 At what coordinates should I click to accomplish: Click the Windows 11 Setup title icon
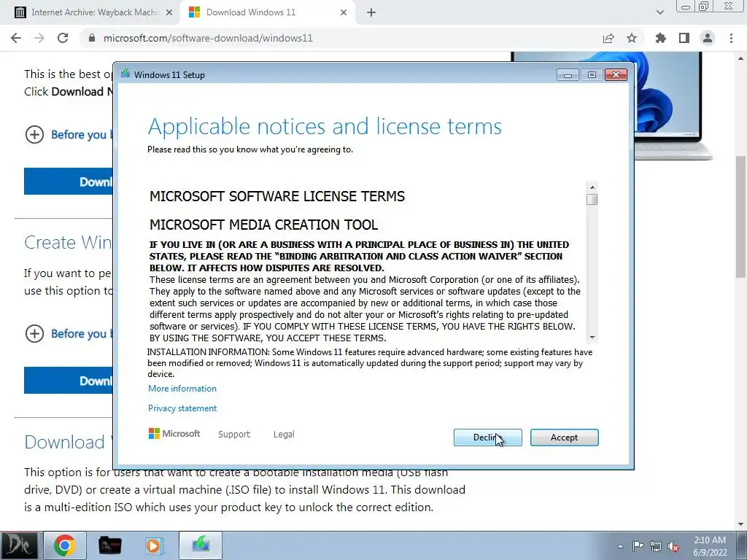[x=125, y=74]
